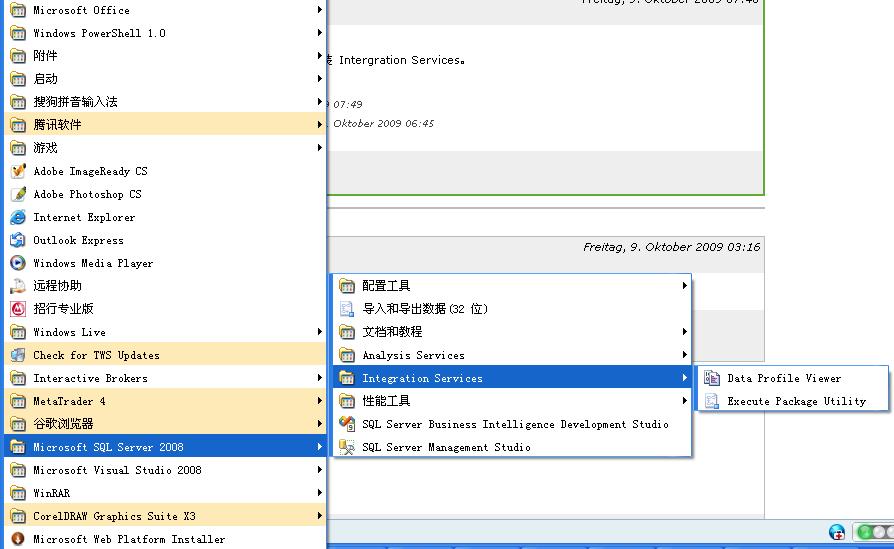Click the Windows Media Player icon

[17, 263]
